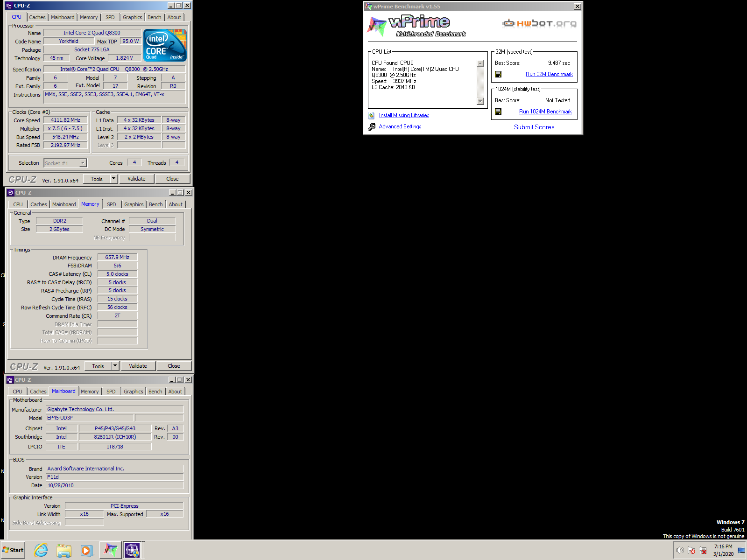Image resolution: width=747 pixels, height=560 pixels.
Task: Click the Core Speed value 4111.82 MHz
Action: 65,120
